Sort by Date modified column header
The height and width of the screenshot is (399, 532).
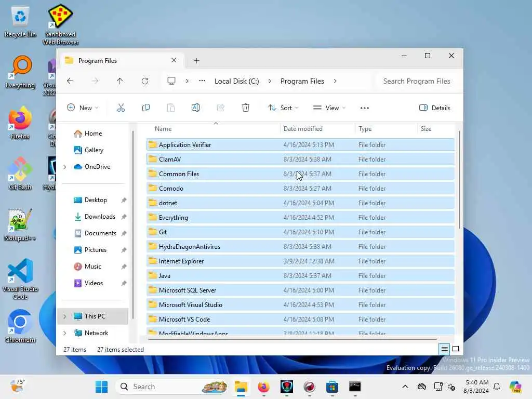click(x=318, y=129)
